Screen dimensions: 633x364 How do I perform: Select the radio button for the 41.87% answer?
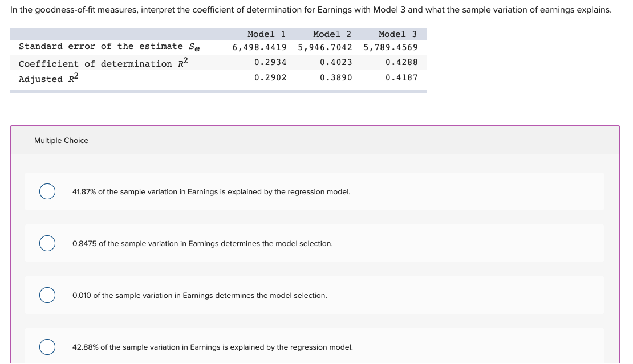47,191
